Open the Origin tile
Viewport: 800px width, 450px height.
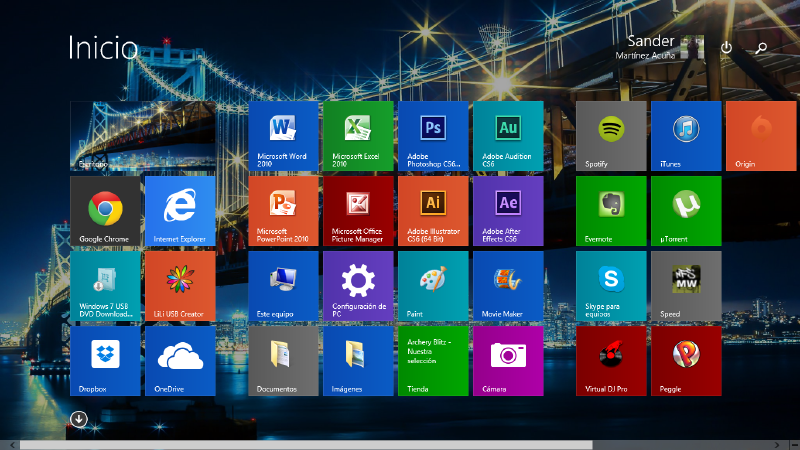pyautogui.click(x=761, y=136)
